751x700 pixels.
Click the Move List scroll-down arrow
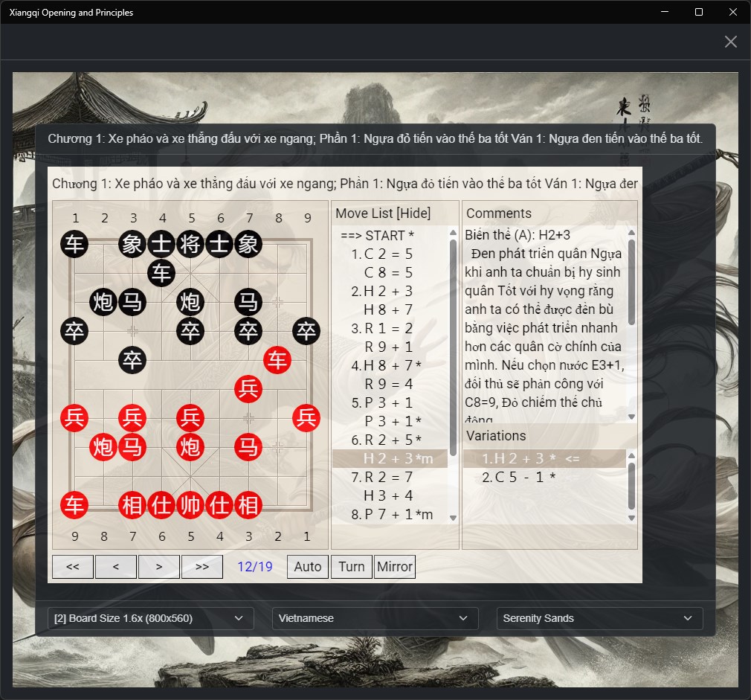coord(453,518)
